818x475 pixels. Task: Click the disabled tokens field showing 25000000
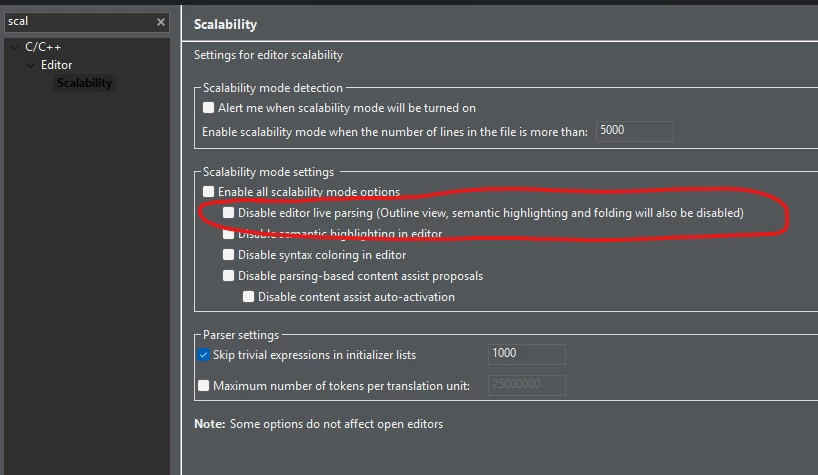pos(526,385)
